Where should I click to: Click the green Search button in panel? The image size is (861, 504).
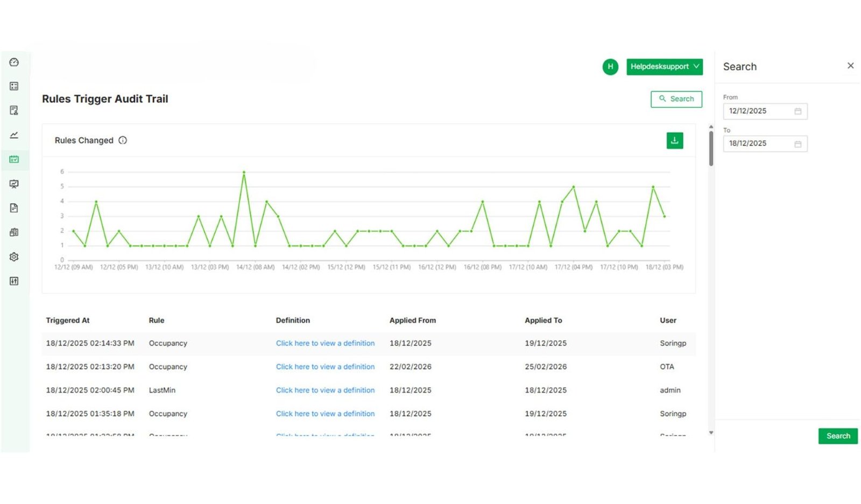coord(838,436)
